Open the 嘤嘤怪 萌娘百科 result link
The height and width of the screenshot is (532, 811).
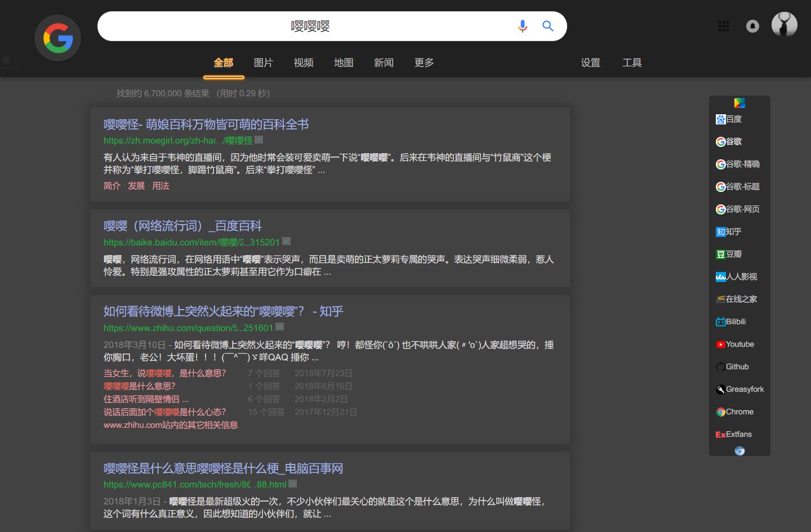(x=206, y=124)
